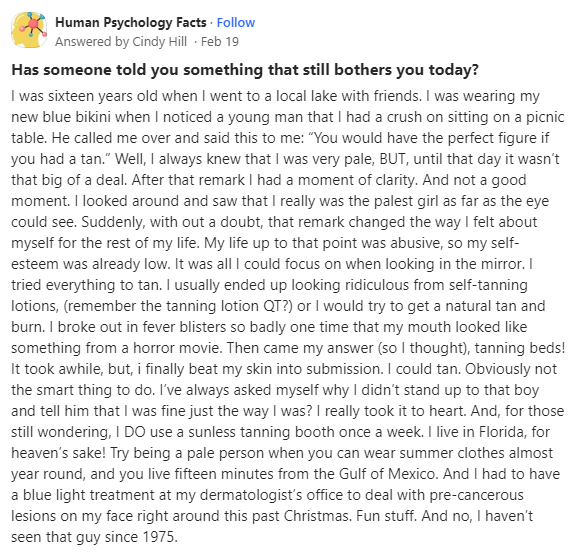
Task: Open the question title about what still bothers you
Action: (x=245, y=70)
